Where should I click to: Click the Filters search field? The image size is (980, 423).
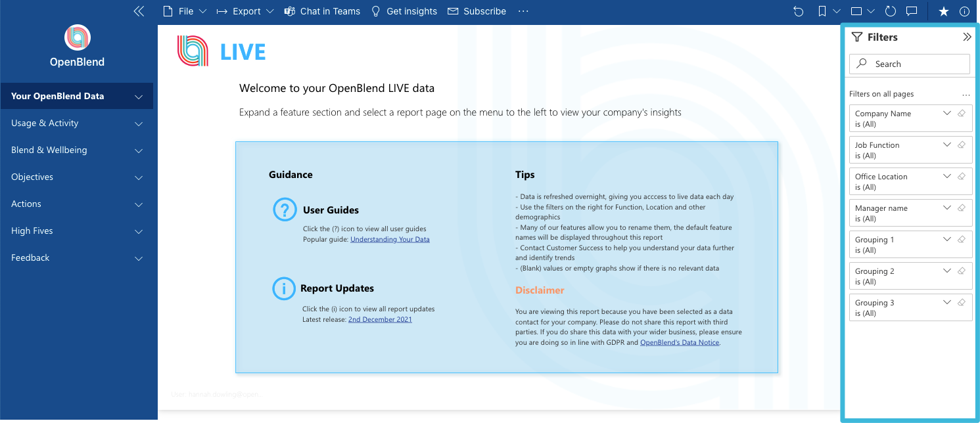click(910, 64)
